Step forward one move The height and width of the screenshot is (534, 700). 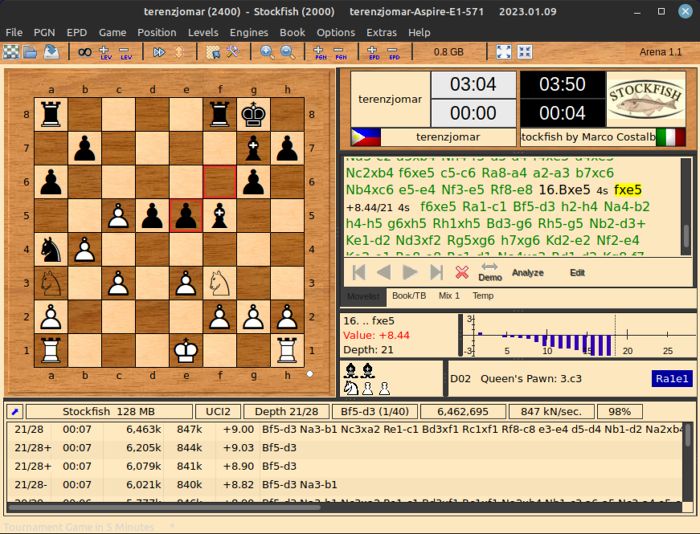point(410,272)
